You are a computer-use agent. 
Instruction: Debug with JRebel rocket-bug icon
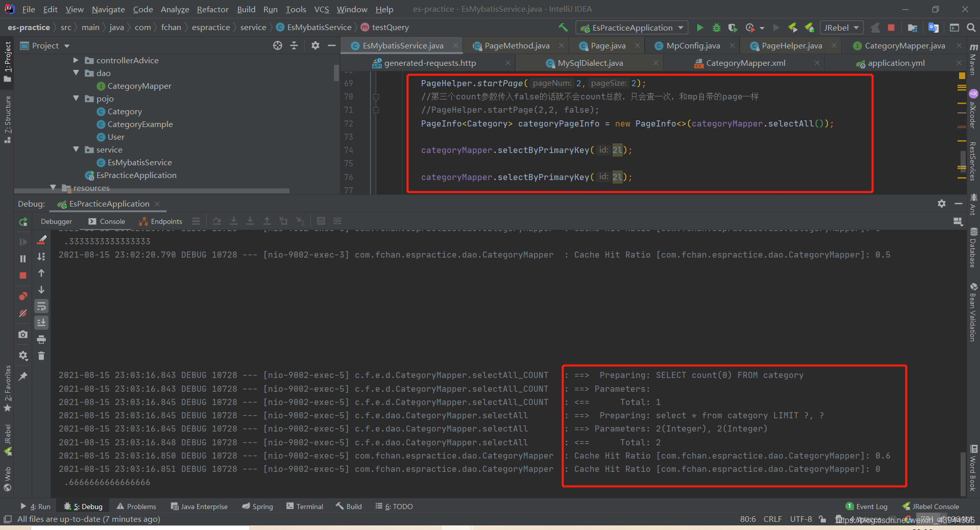coord(810,28)
